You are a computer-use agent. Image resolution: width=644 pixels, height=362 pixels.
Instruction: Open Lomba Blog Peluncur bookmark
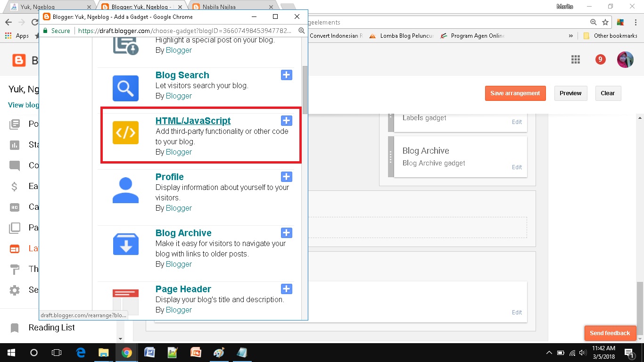click(x=401, y=36)
